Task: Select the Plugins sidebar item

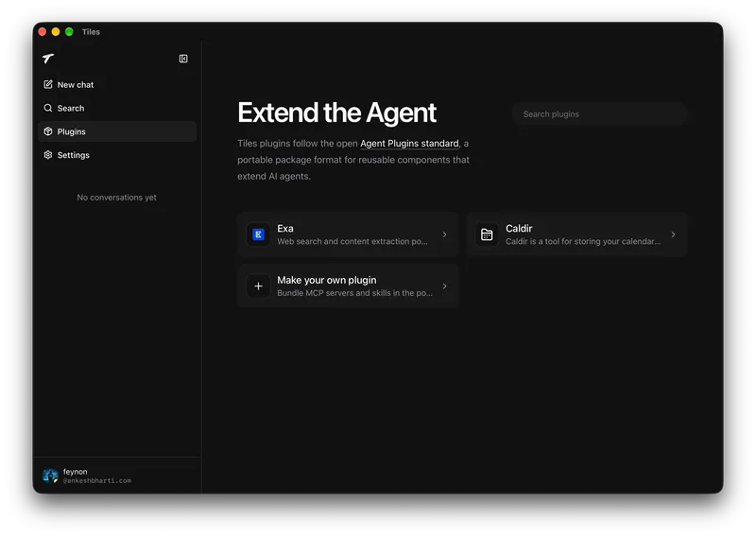Action: click(x=117, y=131)
